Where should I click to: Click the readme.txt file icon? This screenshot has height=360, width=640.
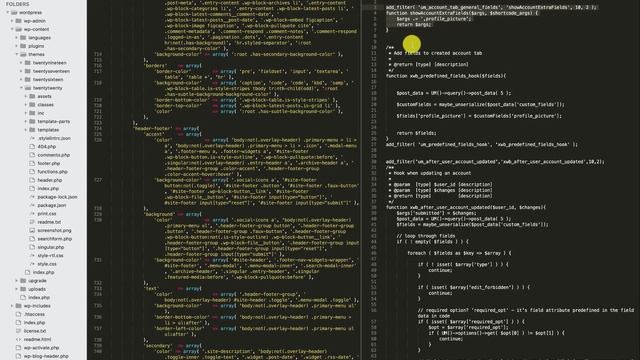point(32,222)
